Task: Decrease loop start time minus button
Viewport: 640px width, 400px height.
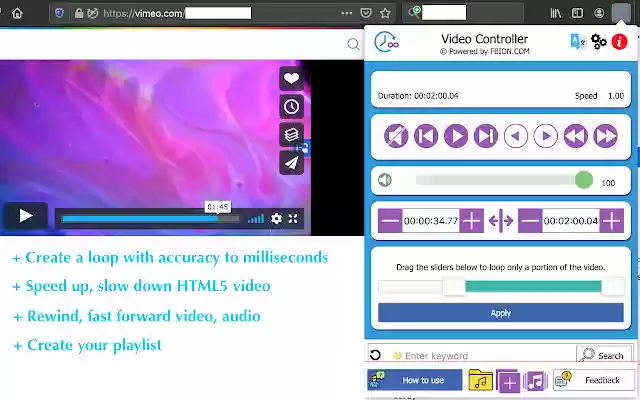Action: pyautogui.click(x=390, y=221)
